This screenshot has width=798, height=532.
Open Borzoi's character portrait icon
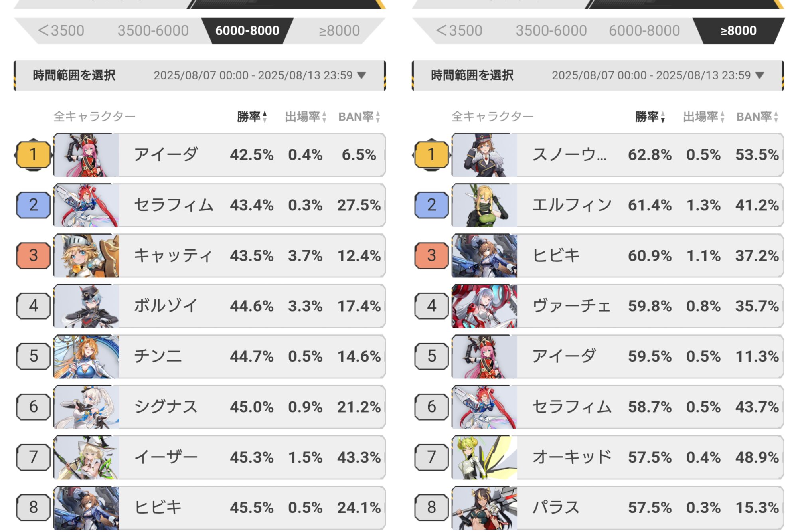tap(86, 306)
